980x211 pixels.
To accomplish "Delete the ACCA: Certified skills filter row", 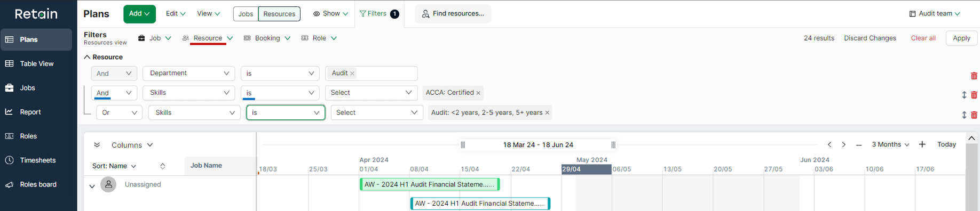I will pos(974,95).
